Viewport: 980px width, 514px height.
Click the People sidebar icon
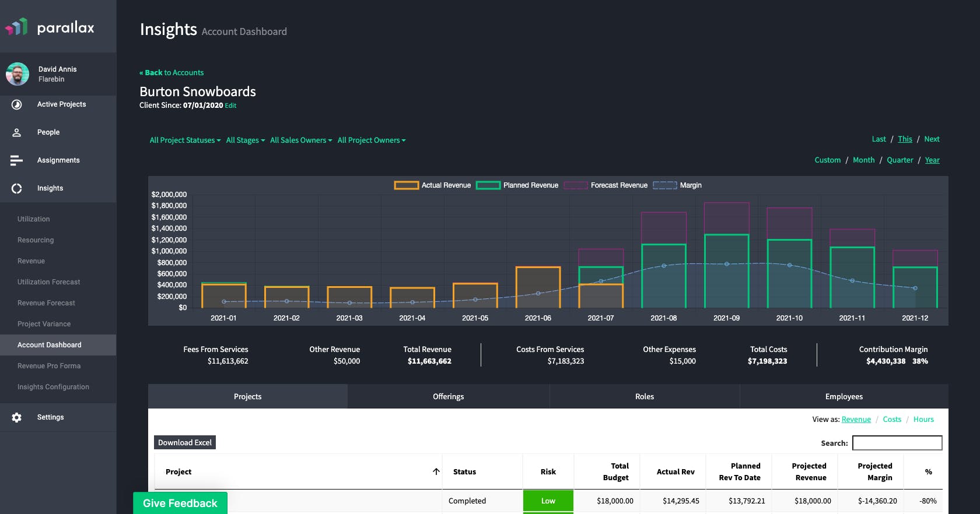(17, 132)
